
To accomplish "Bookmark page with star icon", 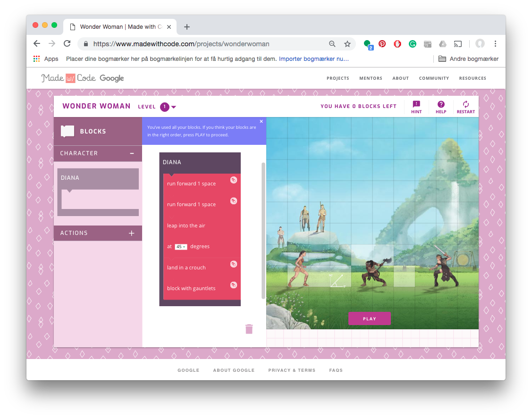I will tap(347, 44).
